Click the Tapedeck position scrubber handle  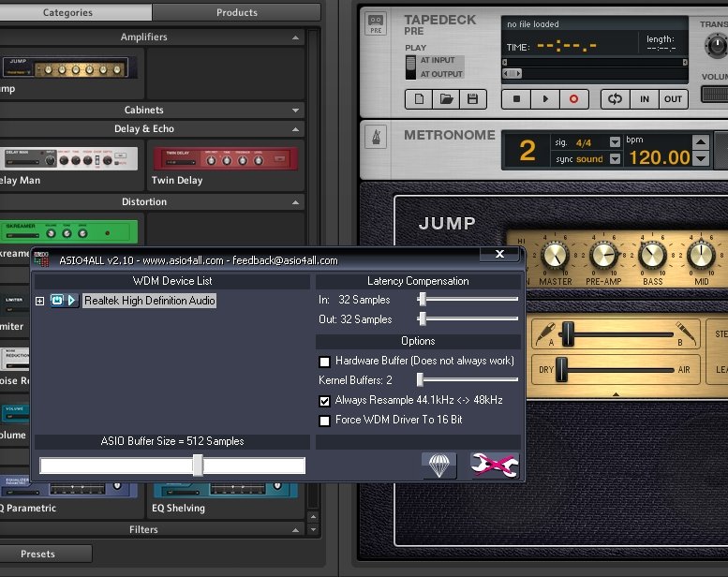coord(513,73)
